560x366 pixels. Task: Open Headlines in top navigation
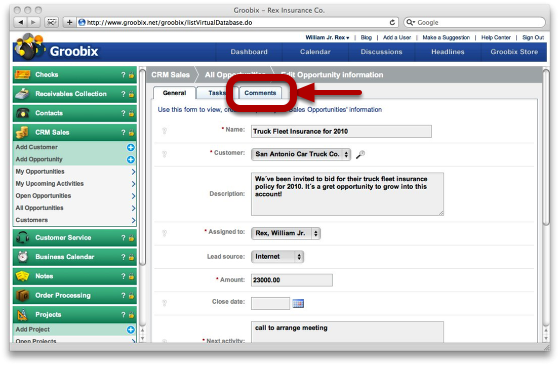point(448,52)
